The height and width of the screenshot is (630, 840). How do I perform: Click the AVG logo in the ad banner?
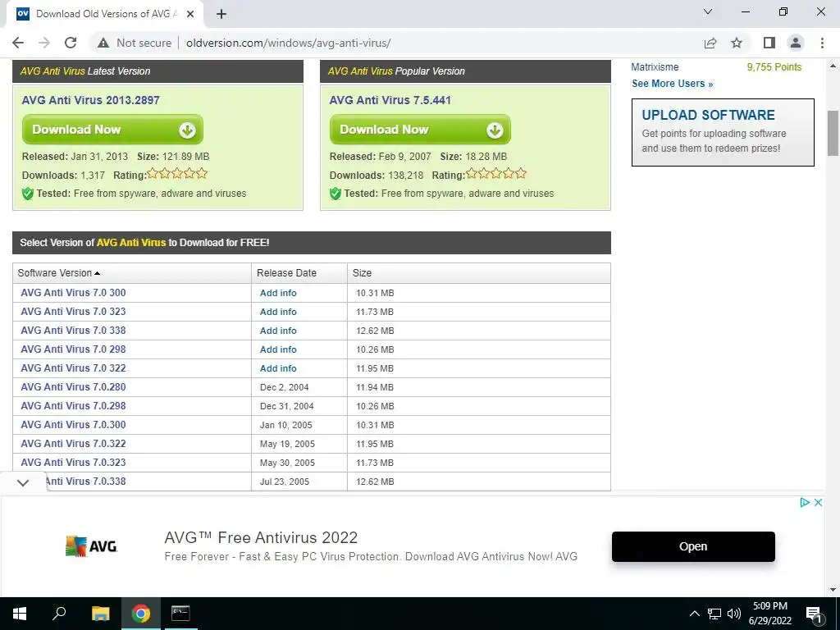tap(91, 546)
